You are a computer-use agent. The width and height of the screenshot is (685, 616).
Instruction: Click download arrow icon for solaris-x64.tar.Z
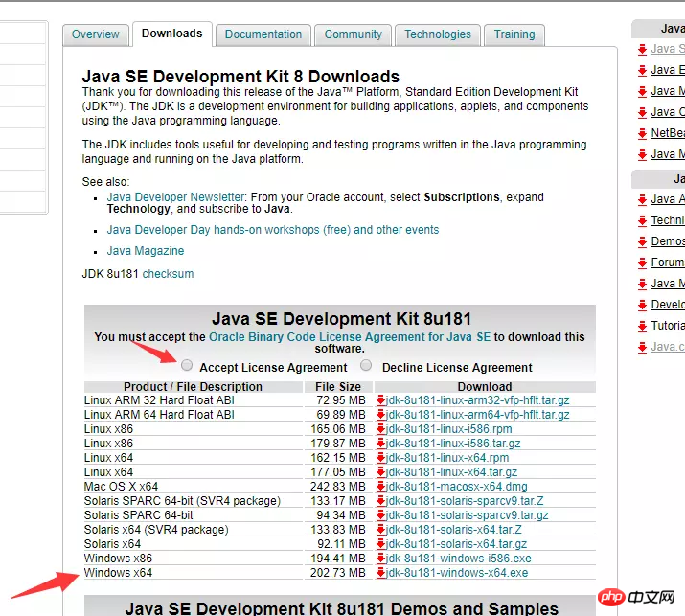[380, 530]
